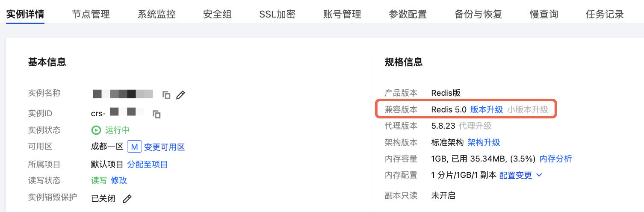Edit the instance name with the pencil icon

(181, 95)
